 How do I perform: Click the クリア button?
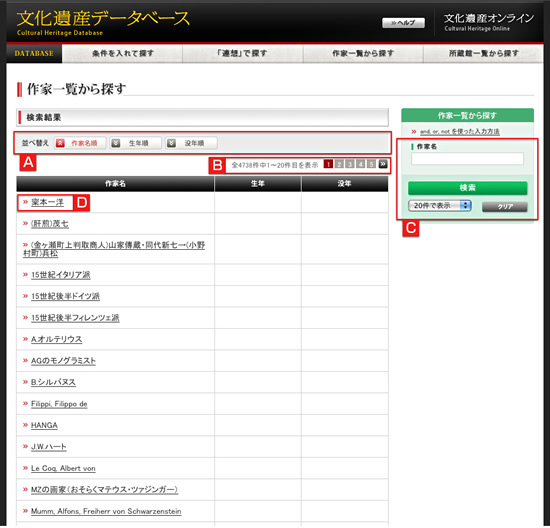click(x=504, y=207)
